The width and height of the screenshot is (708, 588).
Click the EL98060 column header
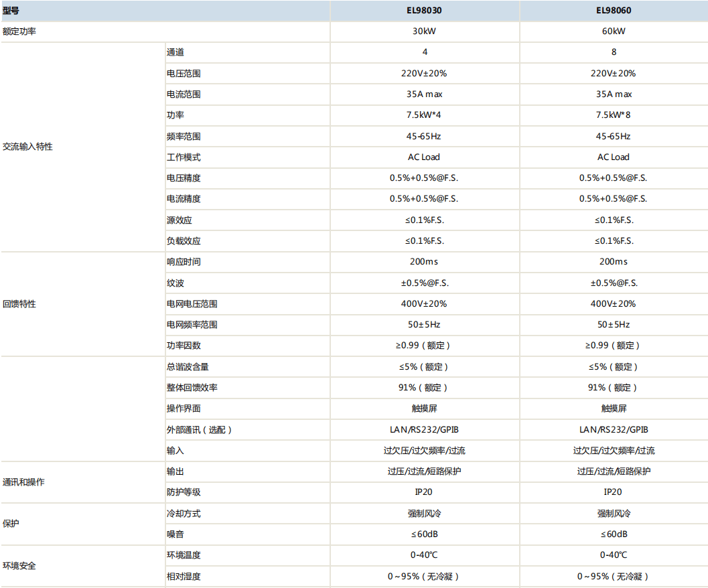[x=613, y=11]
